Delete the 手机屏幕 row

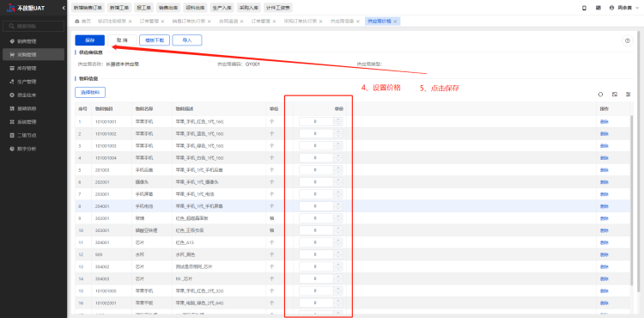[x=605, y=194]
